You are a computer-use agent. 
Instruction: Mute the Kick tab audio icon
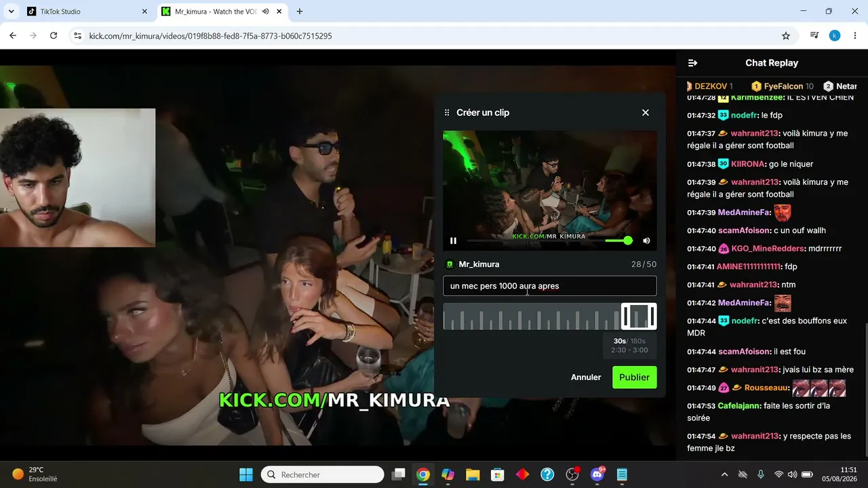point(266,12)
